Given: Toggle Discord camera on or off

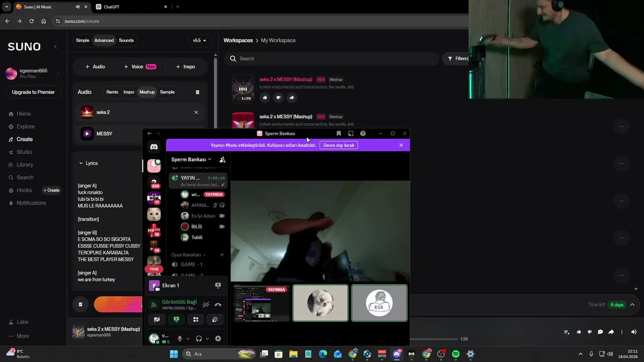Looking at the screenshot, I should pos(157,319).
